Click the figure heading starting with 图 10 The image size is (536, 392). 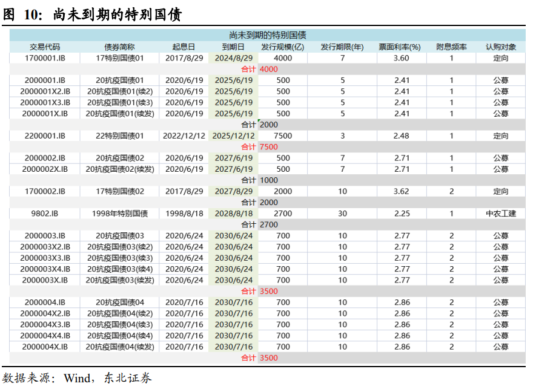point(92,15)
